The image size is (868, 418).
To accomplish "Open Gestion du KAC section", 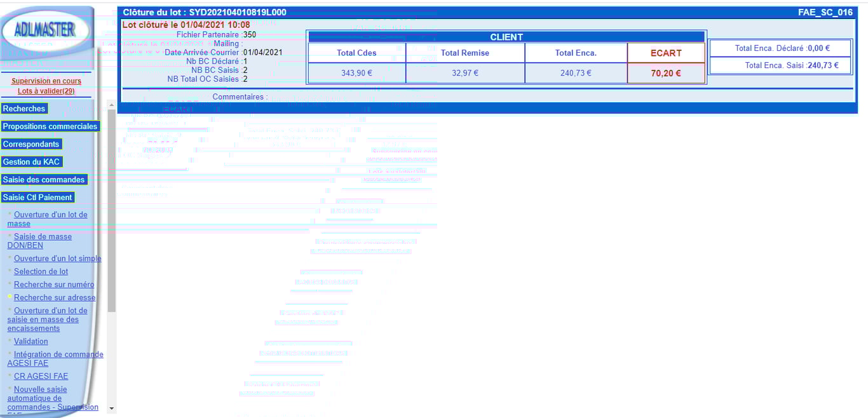I will click(x=31, y=162).
